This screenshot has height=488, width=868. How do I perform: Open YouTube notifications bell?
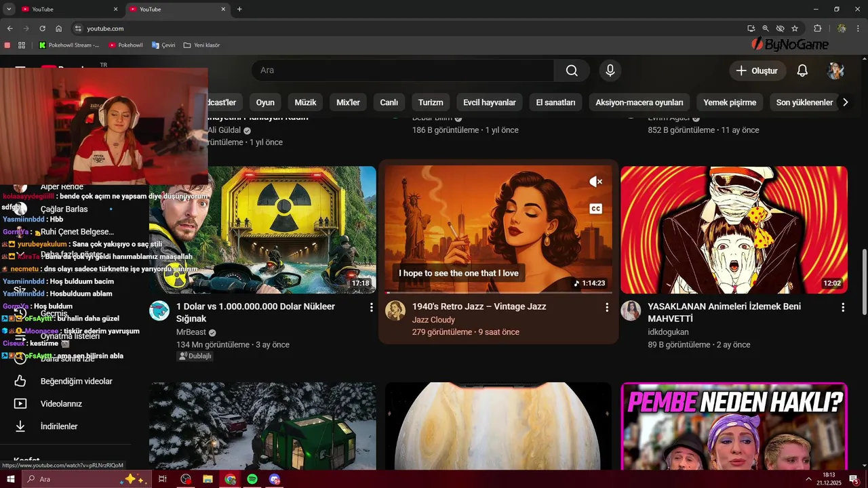point(802,70)
